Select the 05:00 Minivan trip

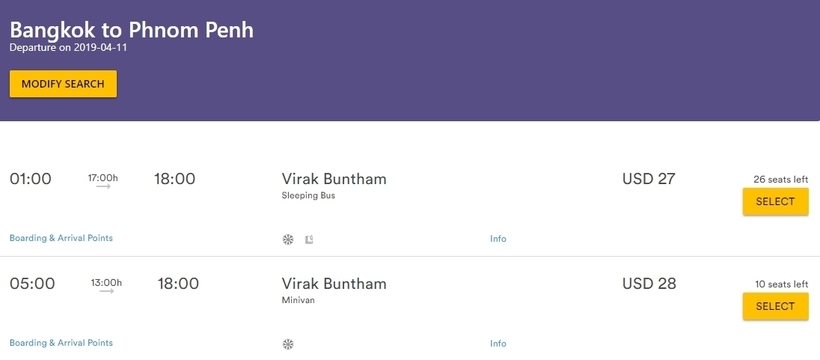[775, 306]
